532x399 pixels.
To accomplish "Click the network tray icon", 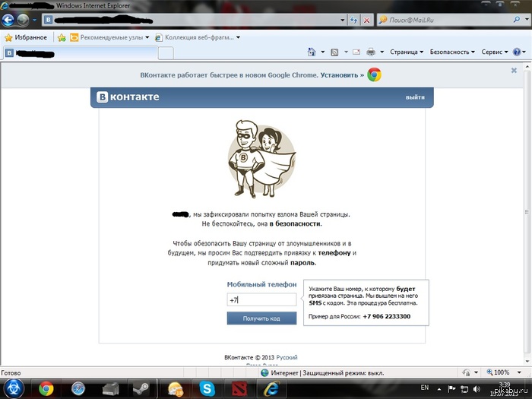I will pos(464,389).
